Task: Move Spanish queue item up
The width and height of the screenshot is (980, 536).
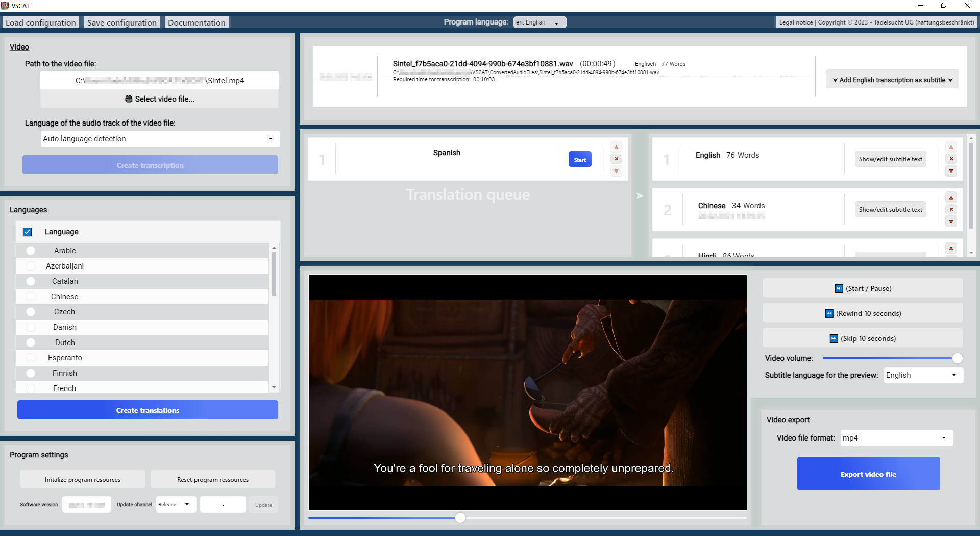Action: [x=616, y=147]
